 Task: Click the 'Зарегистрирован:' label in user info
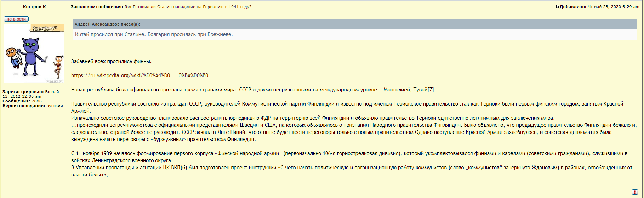click(x=23, y=92)
